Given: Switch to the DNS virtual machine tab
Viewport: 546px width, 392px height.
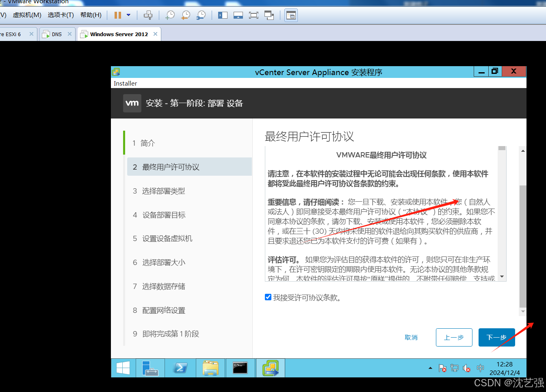Looking at the screenshot, I should pos(56,34).
